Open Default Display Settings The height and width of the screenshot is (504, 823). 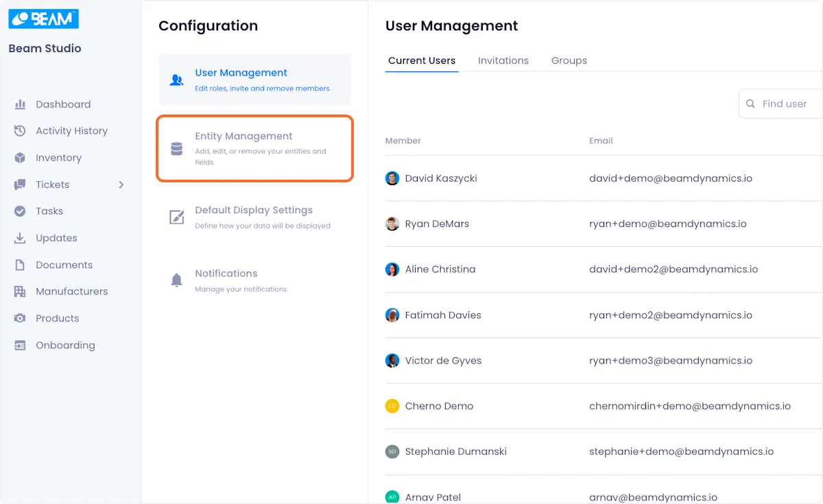[x=254, y=217]
